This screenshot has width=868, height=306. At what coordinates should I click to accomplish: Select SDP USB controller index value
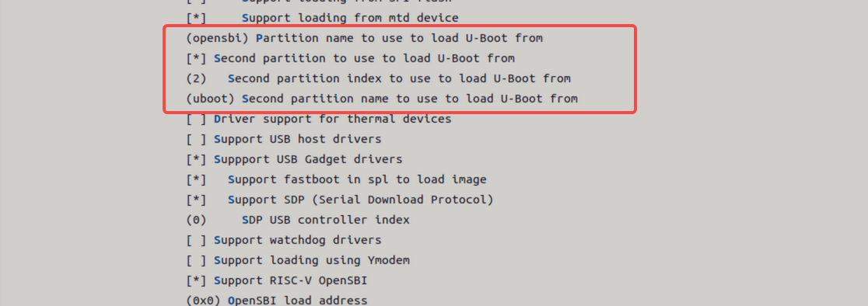tap(298, 220)
